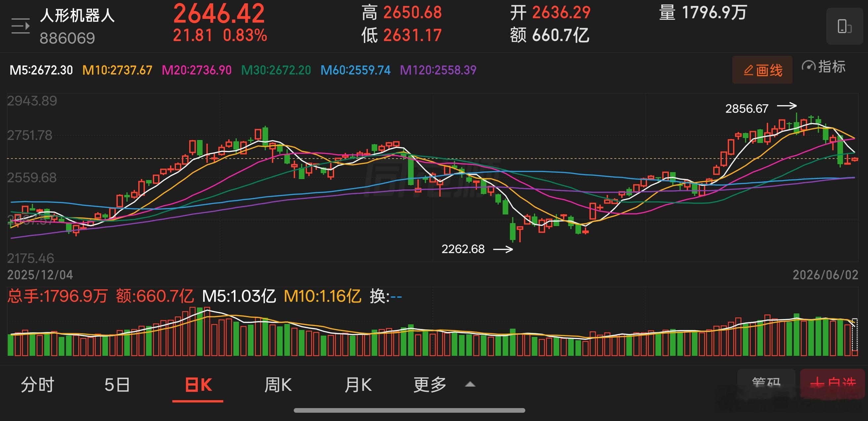Image resolution: width=868 pixels, height=421 pixels.
Task: Click the last dashed volume bar
Action: 855,336
